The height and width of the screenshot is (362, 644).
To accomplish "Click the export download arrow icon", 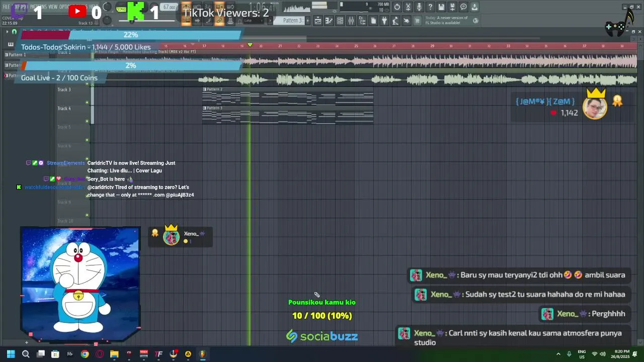I will (474, 7).
